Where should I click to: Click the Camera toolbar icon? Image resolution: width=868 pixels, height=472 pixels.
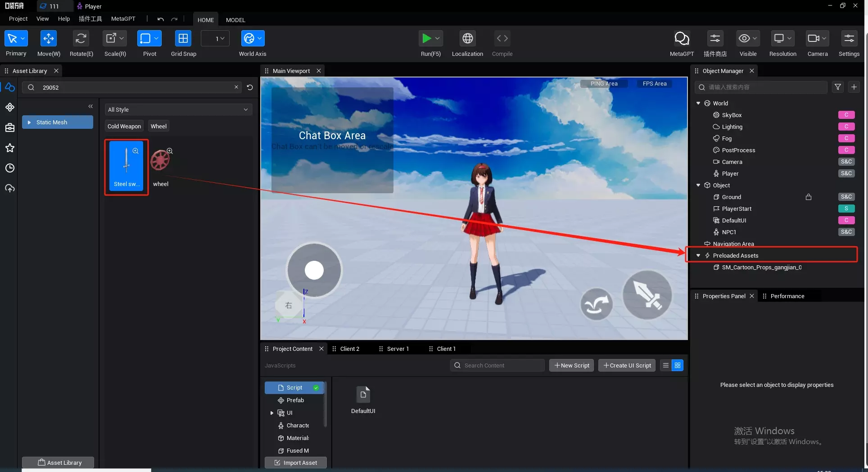coord(813,38)
